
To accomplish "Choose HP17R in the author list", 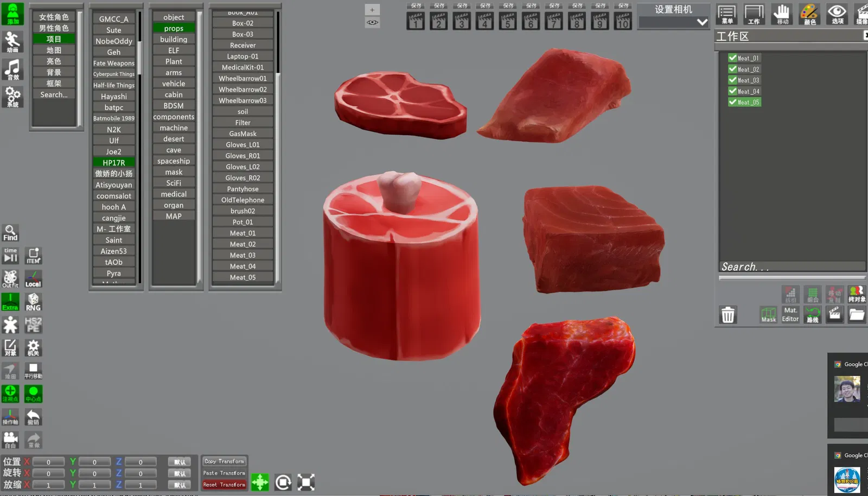I will [x=114, y=163].
